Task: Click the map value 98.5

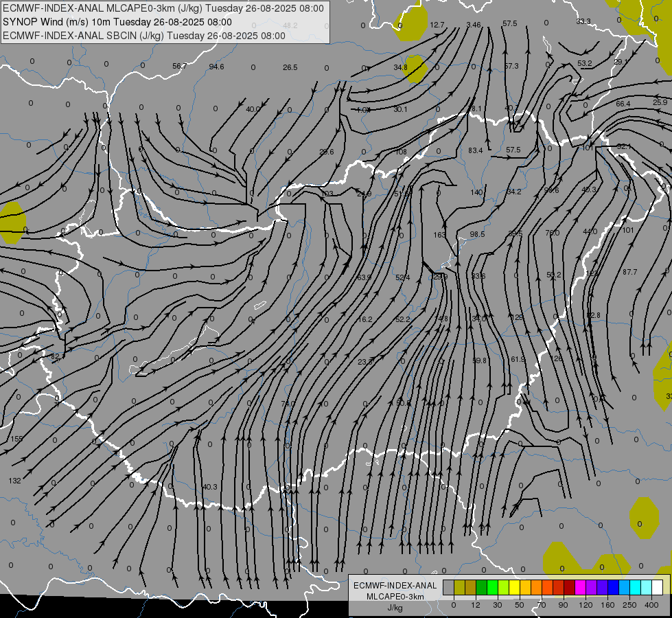Action: (x=477, y=234)
